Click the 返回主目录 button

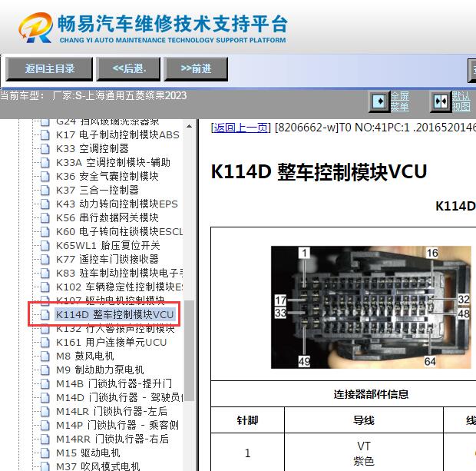tap(49, 68)
